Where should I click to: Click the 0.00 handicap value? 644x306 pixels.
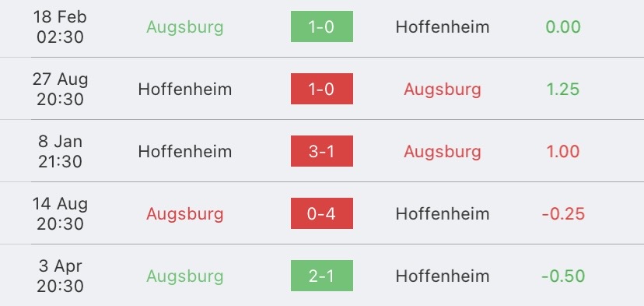coord(563,27)
